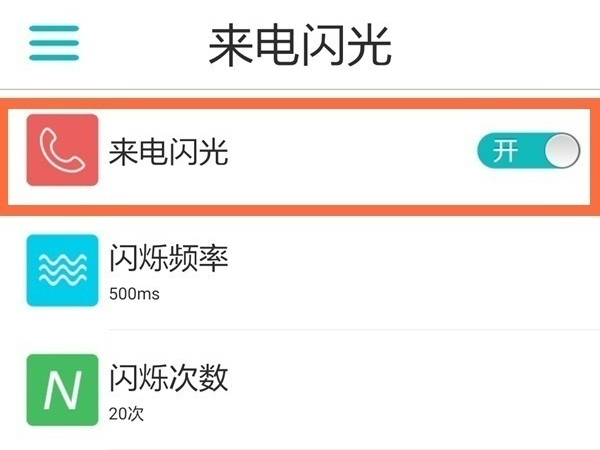Click the 来电闪光 label beside phone icon
Image resolution: width=600 pixels, height=450 pixels.
pyautogui.click(x=169, y=152)
